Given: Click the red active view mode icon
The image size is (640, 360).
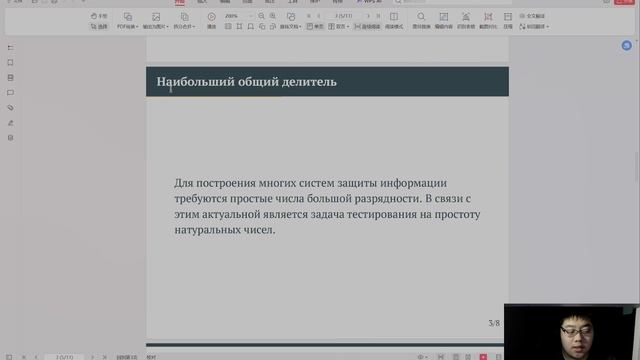Looking at the screenshot, I should tap(483, 357).
